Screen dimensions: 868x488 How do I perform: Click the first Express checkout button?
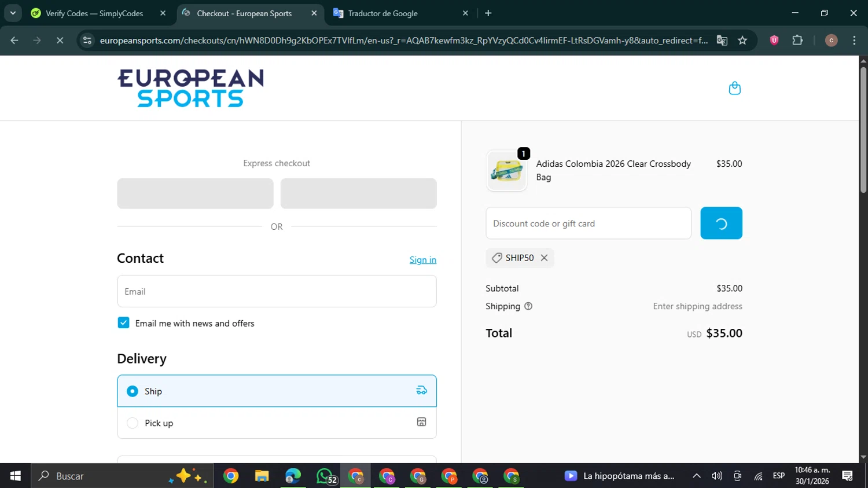coord(195,193)
